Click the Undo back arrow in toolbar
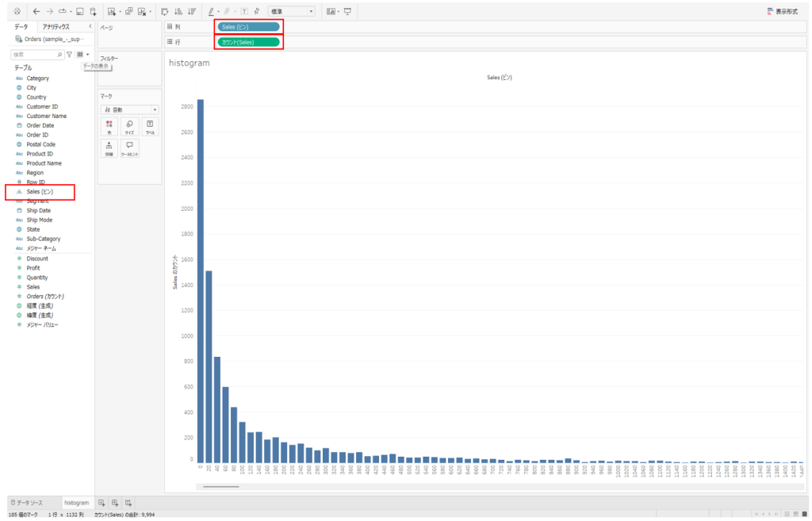This screenshot has height=521, width=812. point(36,11)
